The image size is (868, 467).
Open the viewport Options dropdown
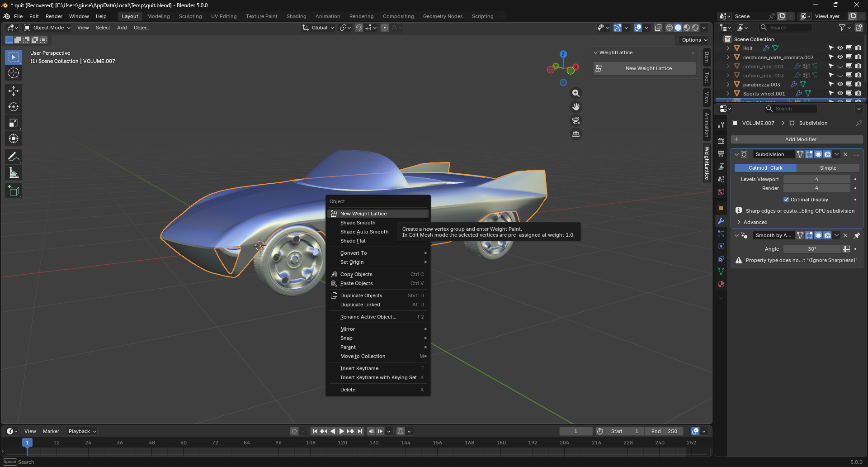tap(694, 40)
